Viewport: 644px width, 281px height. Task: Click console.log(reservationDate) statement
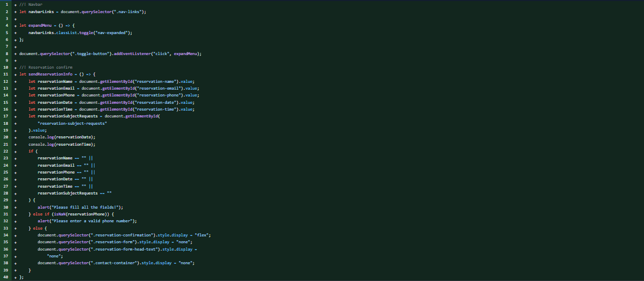pos(62,137)
